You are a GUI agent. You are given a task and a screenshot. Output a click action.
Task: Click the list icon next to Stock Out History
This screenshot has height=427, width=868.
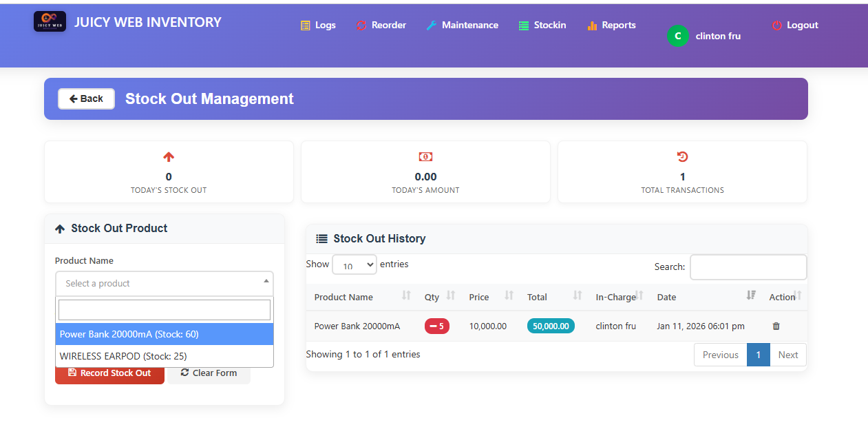click(321, 238)
